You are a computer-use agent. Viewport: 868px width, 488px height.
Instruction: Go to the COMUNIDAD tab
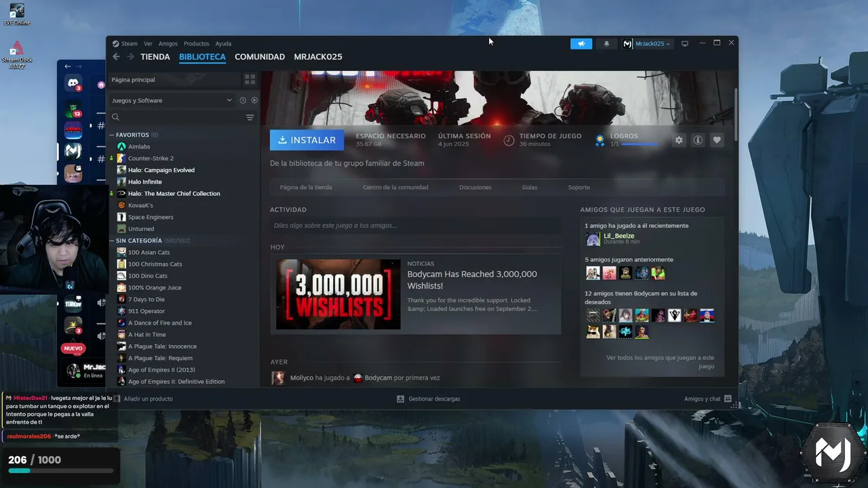click(260, 57)
